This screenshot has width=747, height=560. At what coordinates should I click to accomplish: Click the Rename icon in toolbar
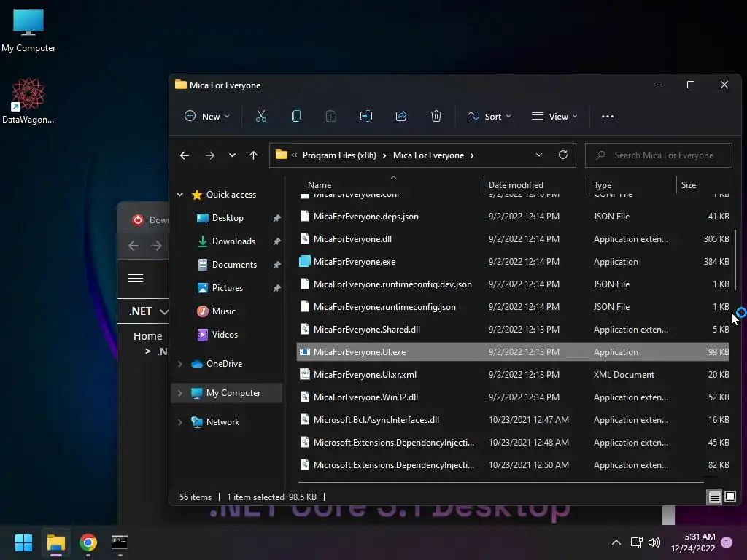(366, 116)
